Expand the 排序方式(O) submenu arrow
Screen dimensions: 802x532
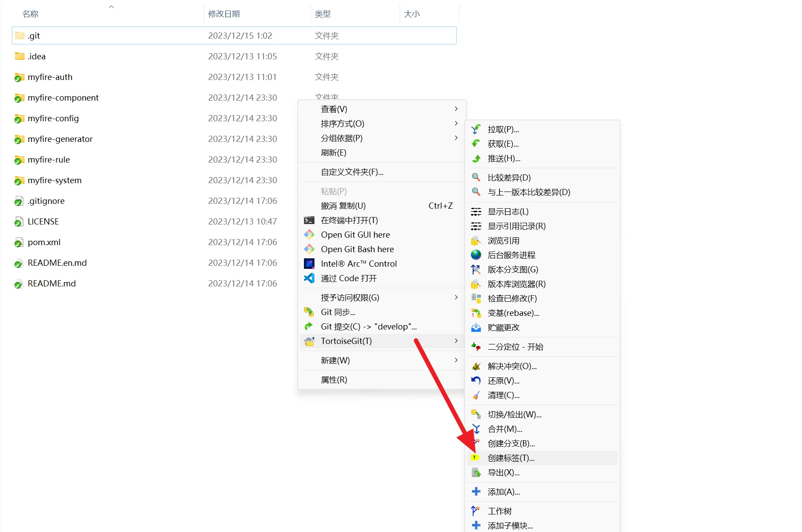456,123
